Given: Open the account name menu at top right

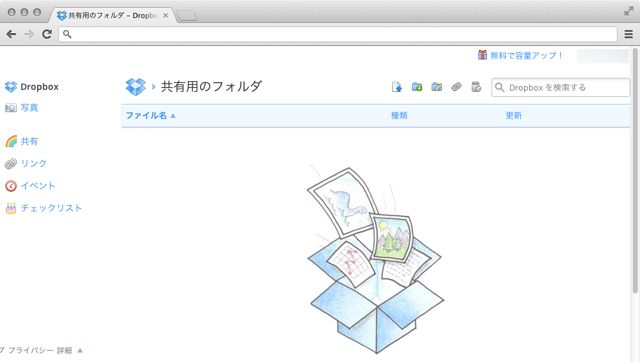Looking at the screenshot, I should [603, 56].
